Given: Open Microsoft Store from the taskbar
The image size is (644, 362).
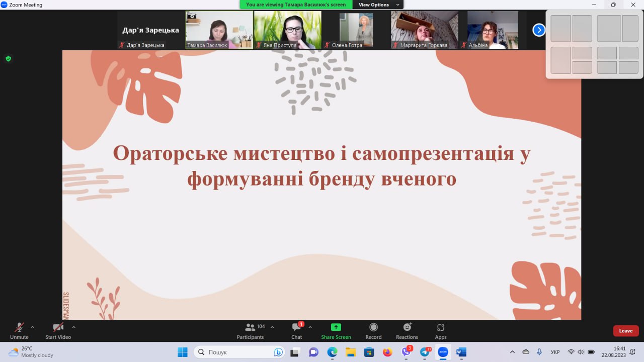Looking at the screenshot, I should click(369, 352).
